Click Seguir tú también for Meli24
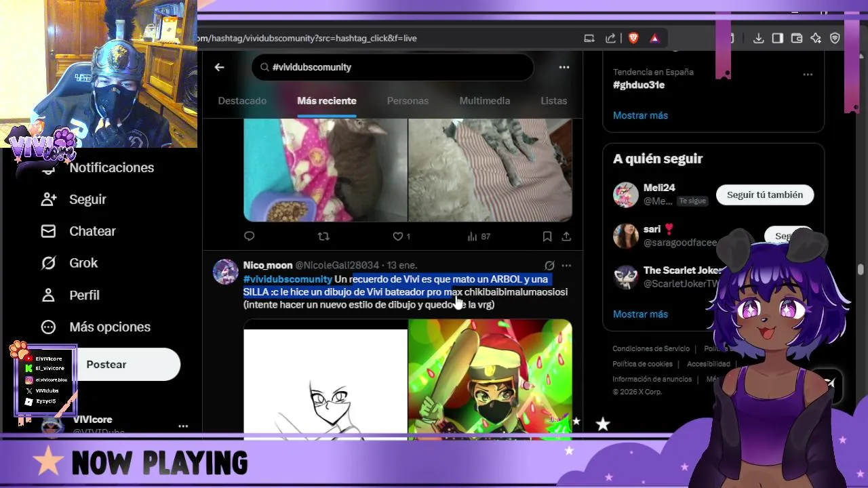The height and width of the screenshot is (488, 868). tap(765, 195)
